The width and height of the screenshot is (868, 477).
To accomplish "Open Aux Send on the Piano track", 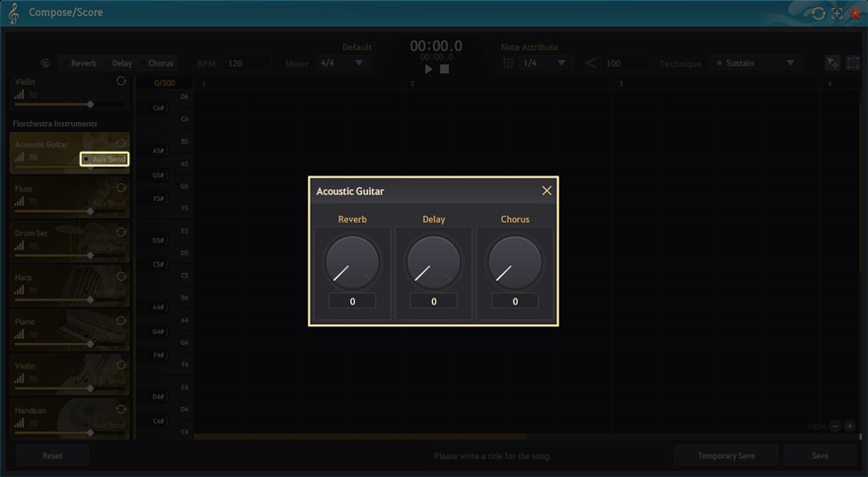I will point(105,336).
